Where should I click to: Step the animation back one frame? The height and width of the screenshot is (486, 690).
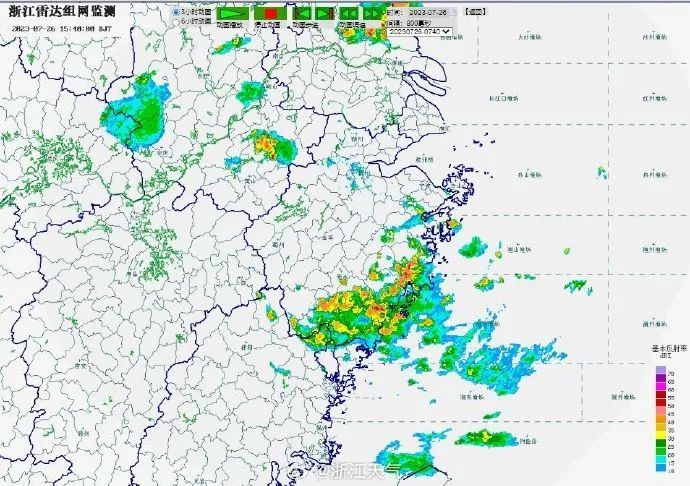[x=302, y=14]
